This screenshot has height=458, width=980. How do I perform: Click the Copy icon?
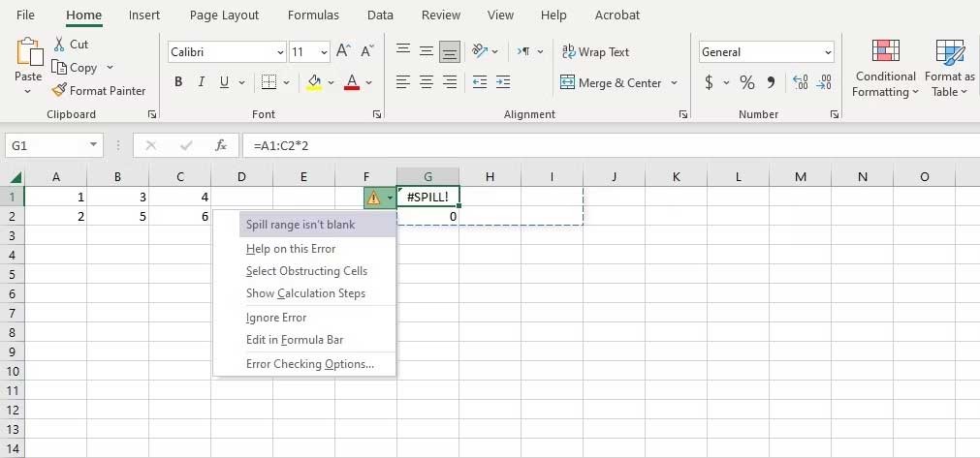(x=59, y=68)
